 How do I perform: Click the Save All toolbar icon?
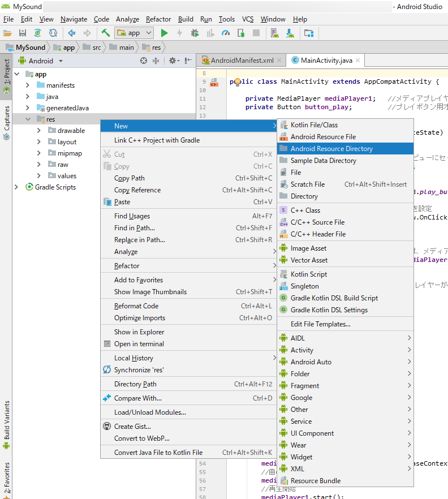(x=23, y=33)
